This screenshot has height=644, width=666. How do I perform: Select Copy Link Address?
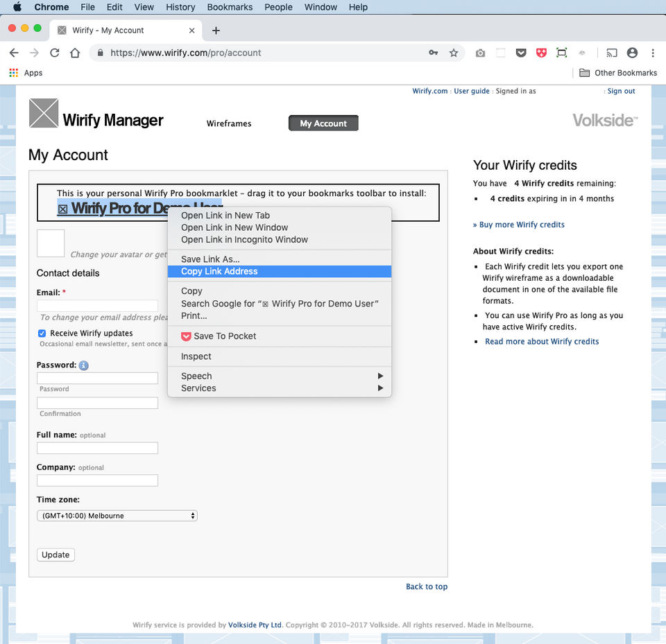[x=280, y=271]
